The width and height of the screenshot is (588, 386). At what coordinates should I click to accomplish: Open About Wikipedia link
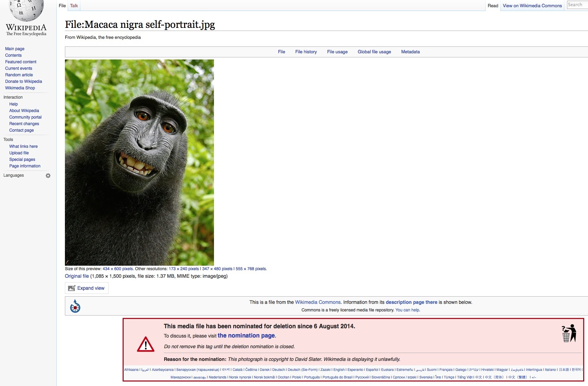[24, 111]
